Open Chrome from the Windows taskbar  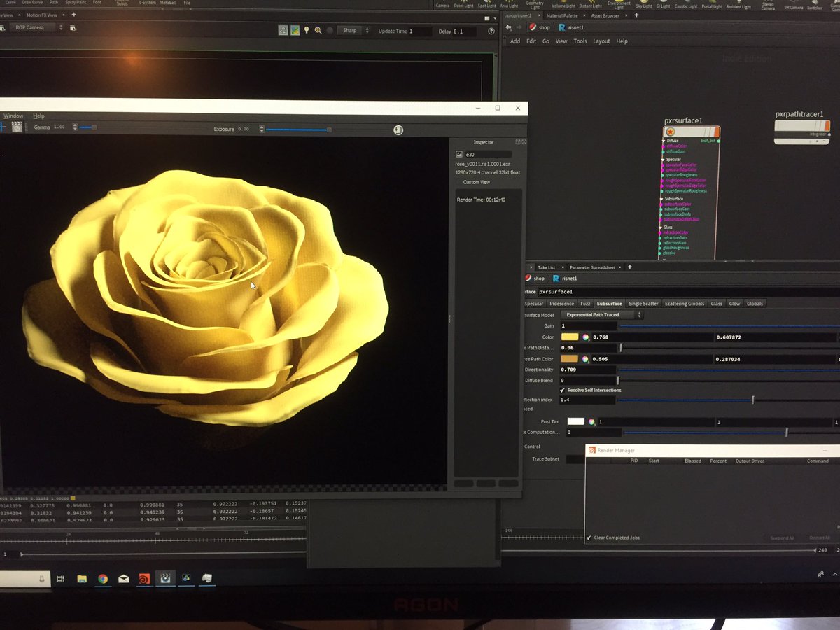click(x=103, y=579)
